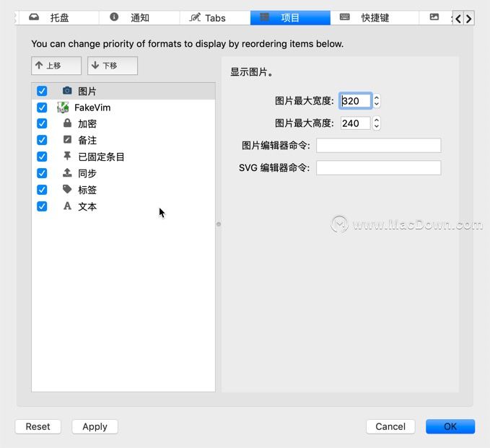Click the 图片最大高度 stepper arrows
490x448 pixels.
tap(377, 123)
